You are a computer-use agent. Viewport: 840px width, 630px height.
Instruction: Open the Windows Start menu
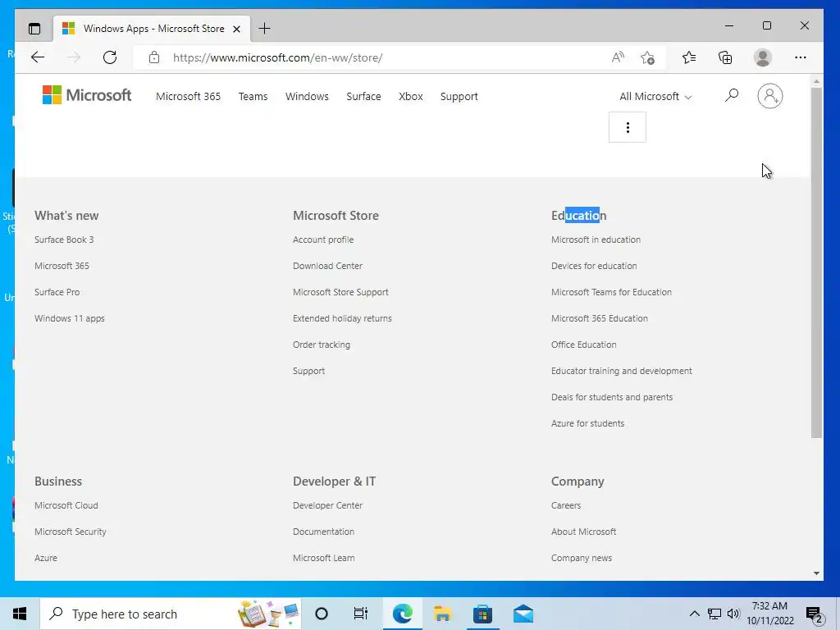pos(20,614)
